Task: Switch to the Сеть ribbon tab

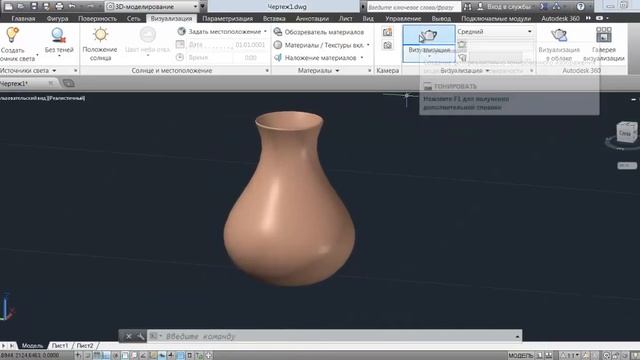Action: [x=133, y=18]
